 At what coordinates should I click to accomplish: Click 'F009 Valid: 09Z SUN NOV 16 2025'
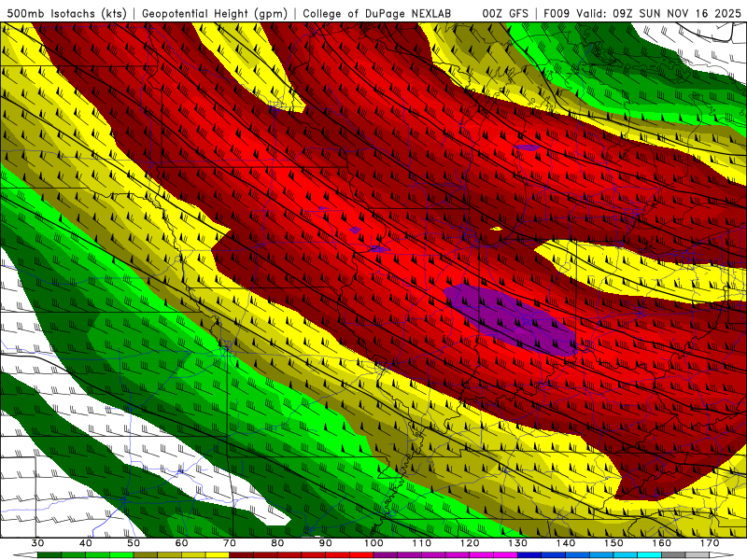pos(642,13)
